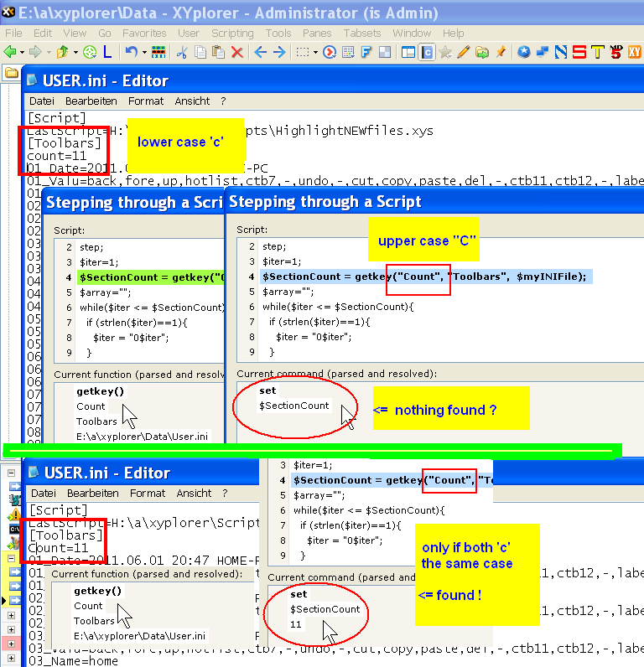Open the Window menu

412,34
